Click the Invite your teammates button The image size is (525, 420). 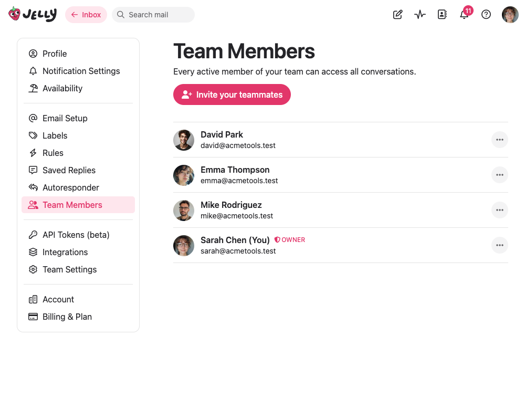click(232, 94)
